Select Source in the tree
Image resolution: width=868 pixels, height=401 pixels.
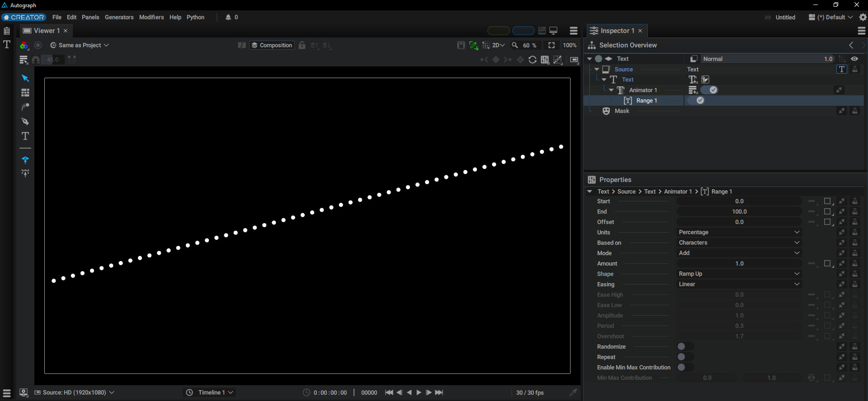623,69
